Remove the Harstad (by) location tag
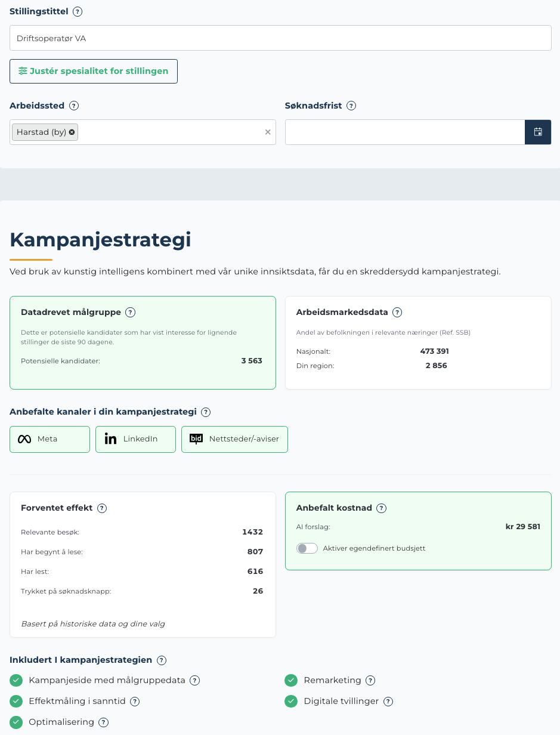 click(71, 132)
